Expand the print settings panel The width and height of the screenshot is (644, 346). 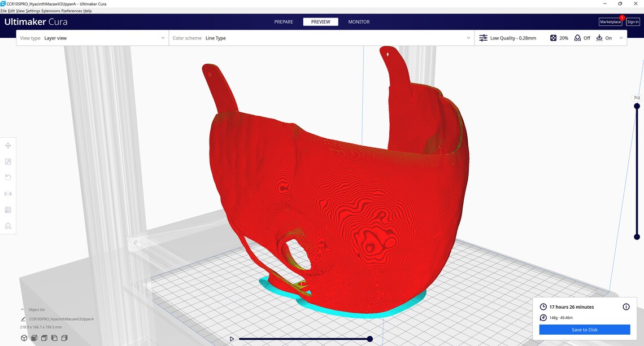pos(621,37)
